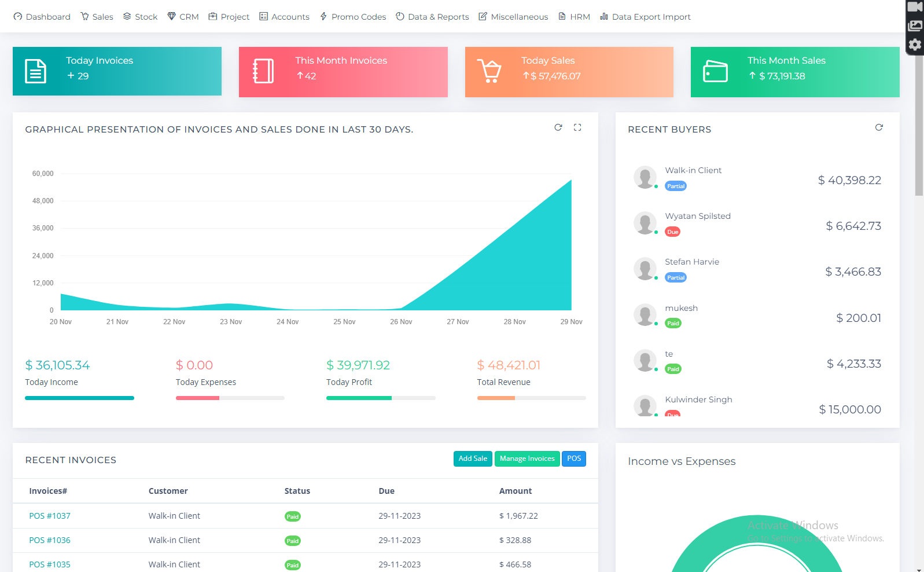Open the Accounts menu
The height and width of the screenshot is (572, 924).
[284, 17]
